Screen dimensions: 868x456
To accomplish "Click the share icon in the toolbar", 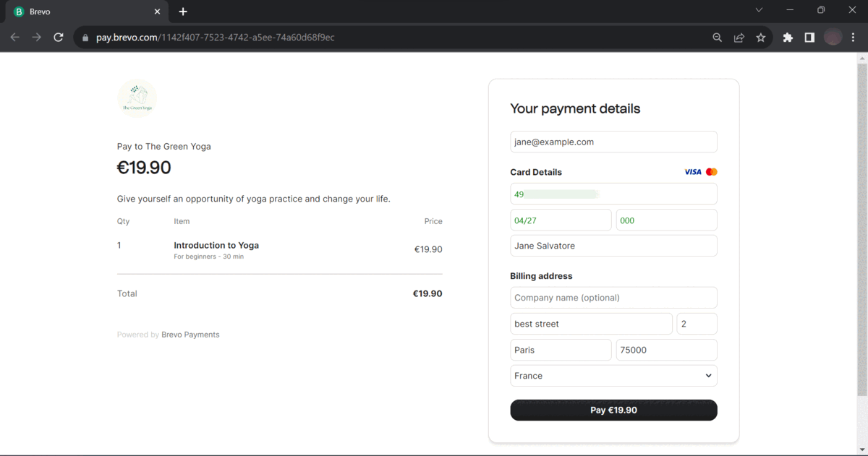I will [739, 37].
